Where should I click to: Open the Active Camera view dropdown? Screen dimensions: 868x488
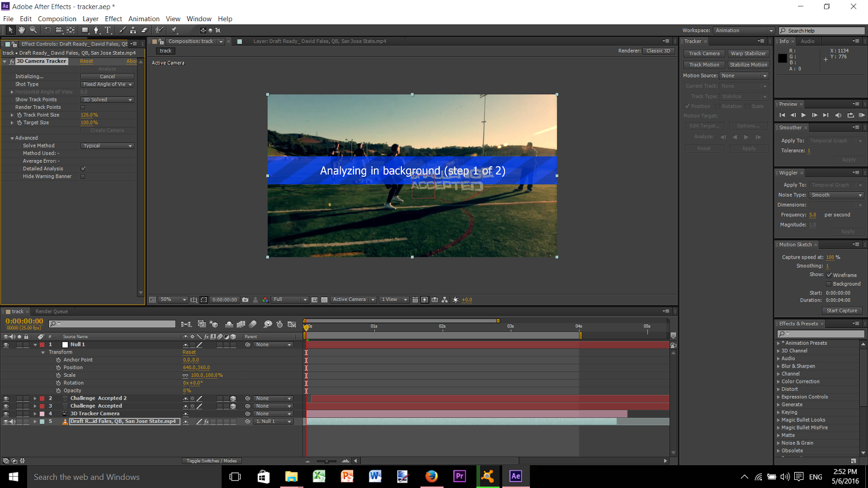tap(354, 300)
